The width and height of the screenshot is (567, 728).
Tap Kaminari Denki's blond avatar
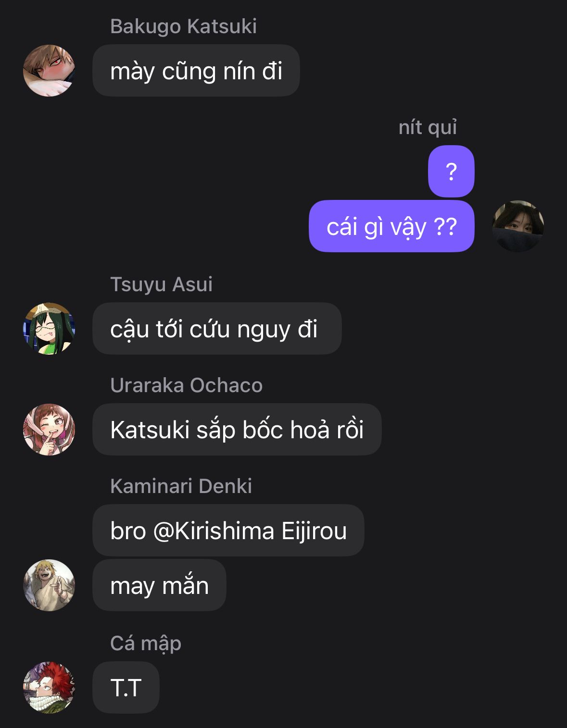point(49,585)
